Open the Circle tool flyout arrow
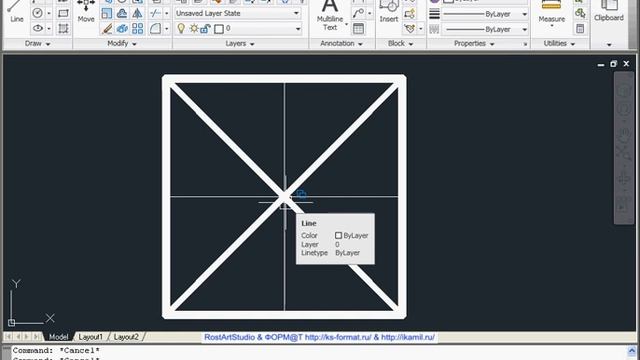Screen dimensions: 640x360 (x=49, y=13)
